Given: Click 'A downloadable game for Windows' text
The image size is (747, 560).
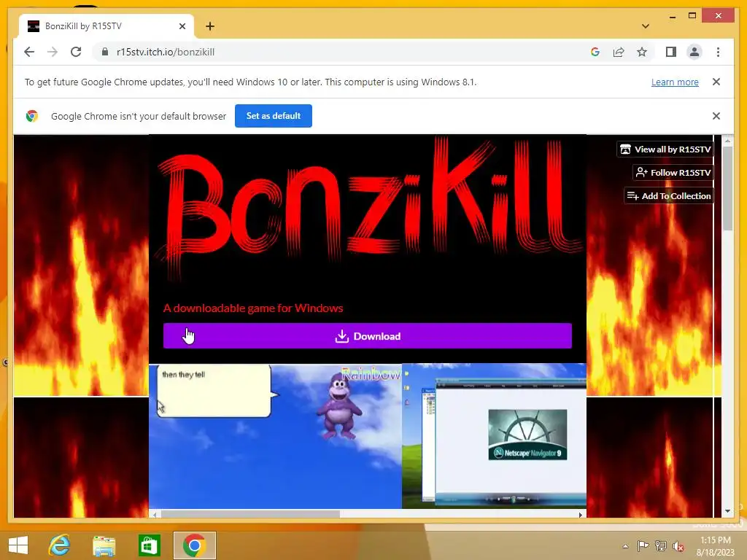Looking at the screenshot, I should point(253,308).
